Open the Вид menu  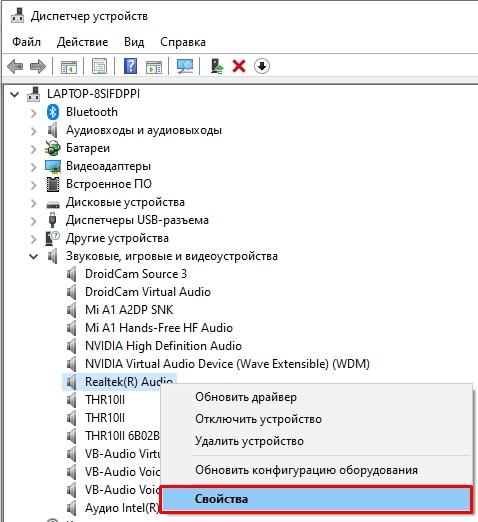tap(134, 42)
